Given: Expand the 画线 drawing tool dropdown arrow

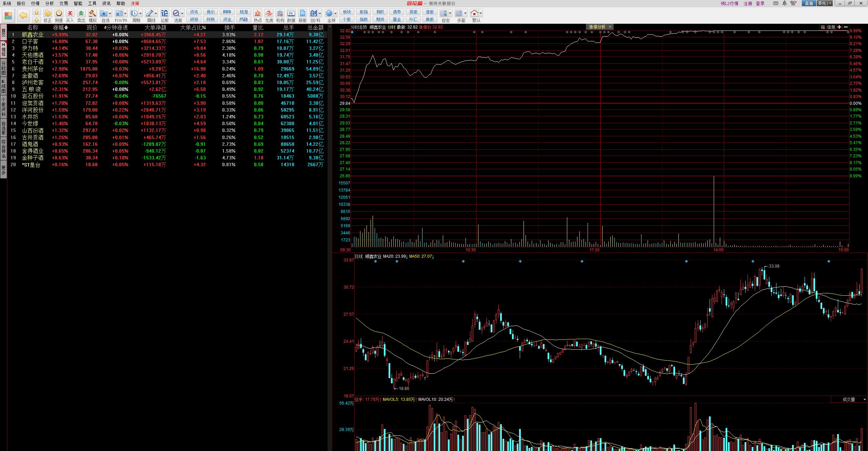Looking at the screenshot, I should (156, 14).
